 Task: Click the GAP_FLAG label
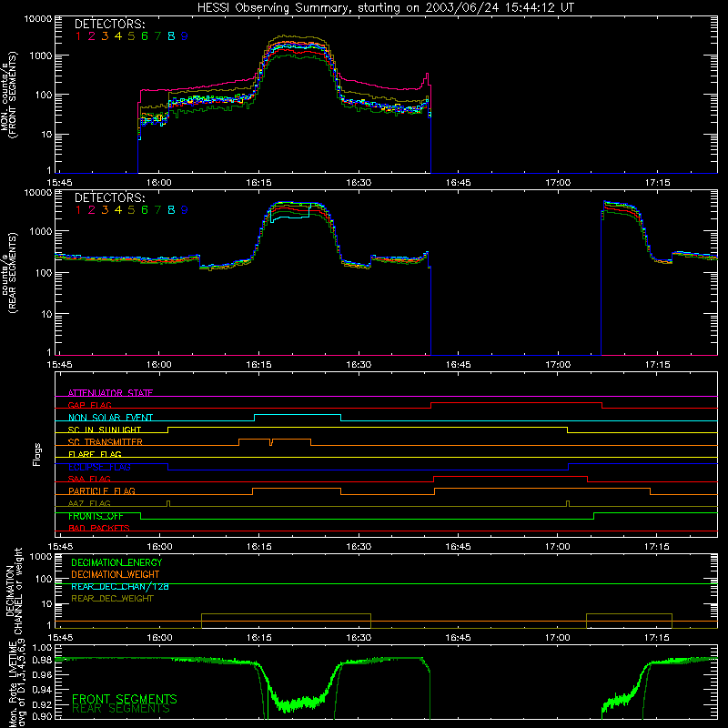tap(89, 405)
